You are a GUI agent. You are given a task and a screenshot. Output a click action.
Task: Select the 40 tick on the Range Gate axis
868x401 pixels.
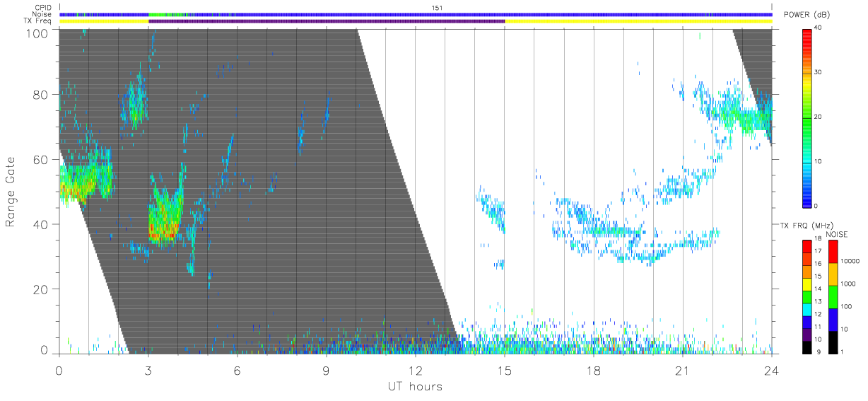[x=41, y=224]
